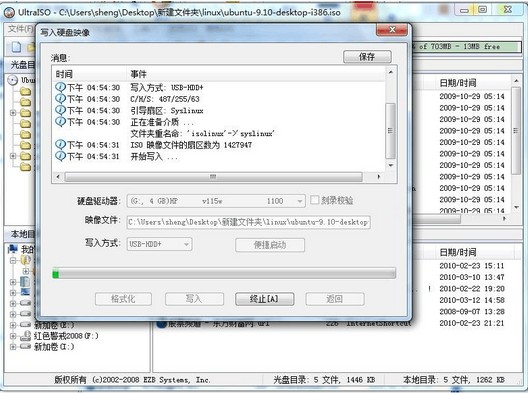Expand the 红色警戒2008 (F:) tree node
This screenshot has width=528, height=393.
(x=13, y=336)
